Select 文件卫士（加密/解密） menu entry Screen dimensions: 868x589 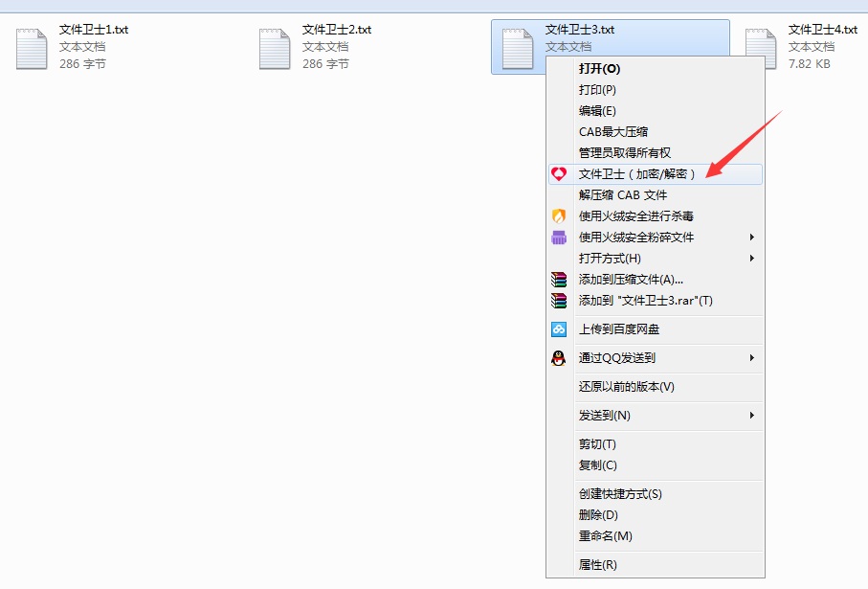coord(655,174)
